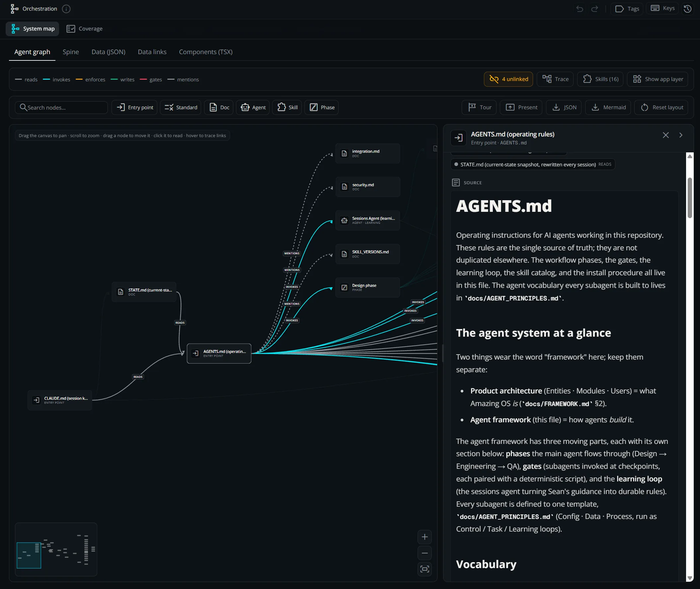The width and height of the screenshot is (700, 589).
Task: Reset the graph layout
Action: [x=661, y=108]
